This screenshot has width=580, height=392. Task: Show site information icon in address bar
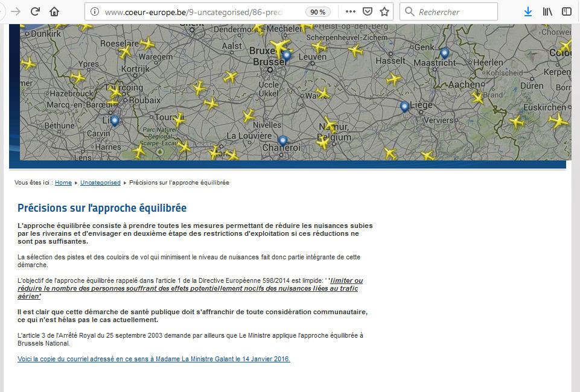[x=95, y=12]
